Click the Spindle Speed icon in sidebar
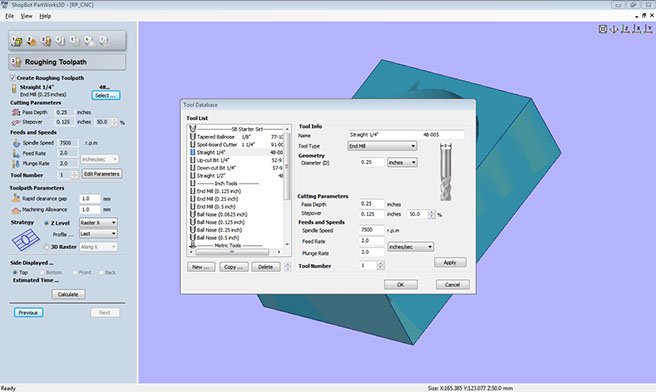The height and width of the screenshot is (392, 656). pyautogui.click(x=16, y=143)
